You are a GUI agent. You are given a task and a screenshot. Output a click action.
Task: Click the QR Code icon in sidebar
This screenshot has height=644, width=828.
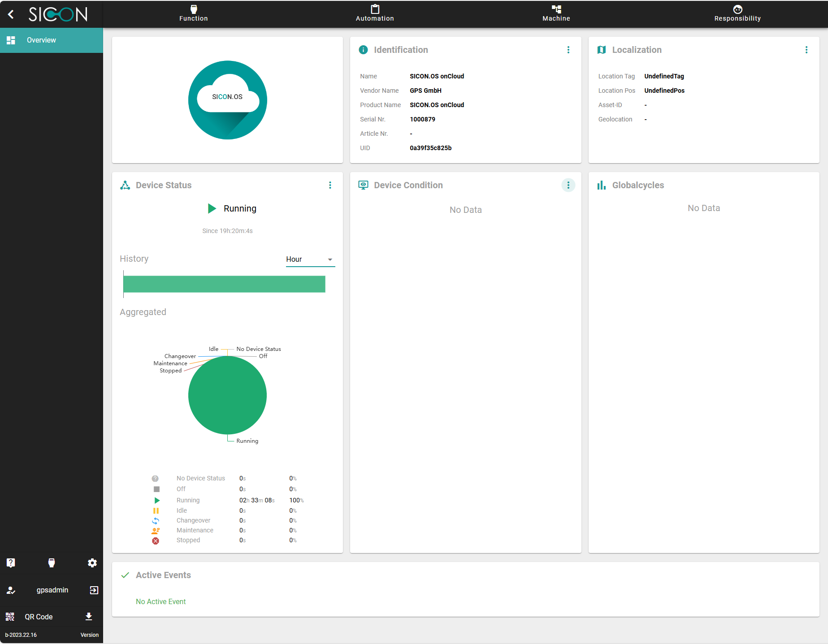pyautogui.click(x=10, y=617)
